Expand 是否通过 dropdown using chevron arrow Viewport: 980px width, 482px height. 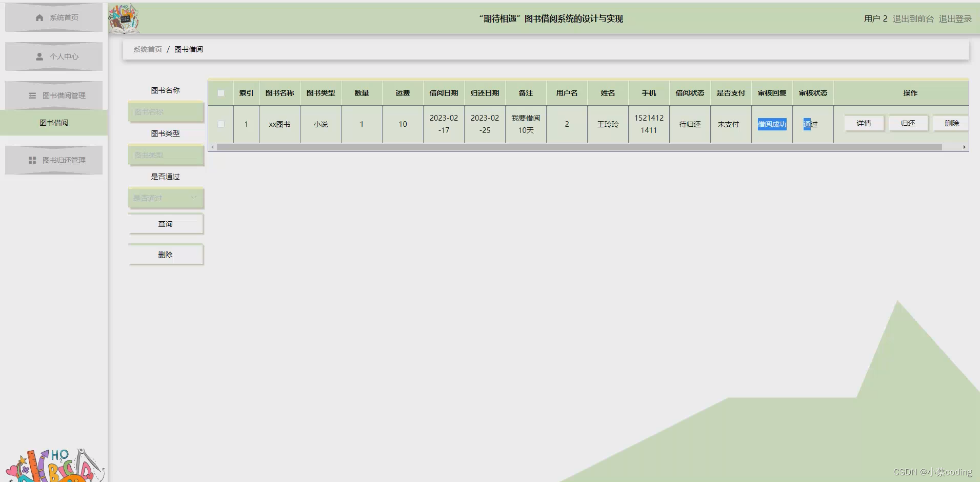[x=194, y=198]
